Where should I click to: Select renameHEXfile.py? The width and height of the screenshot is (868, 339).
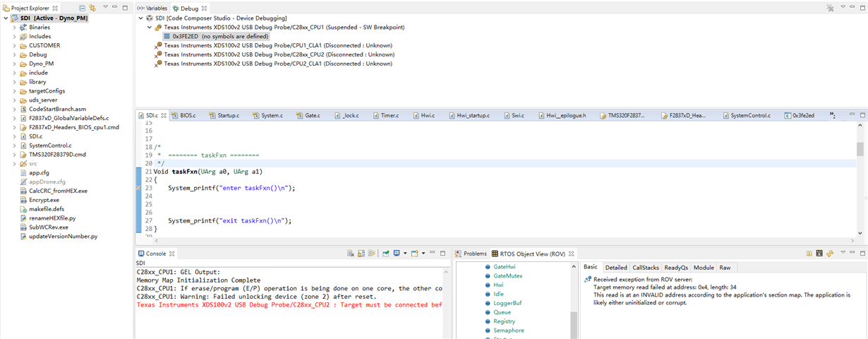52,218
